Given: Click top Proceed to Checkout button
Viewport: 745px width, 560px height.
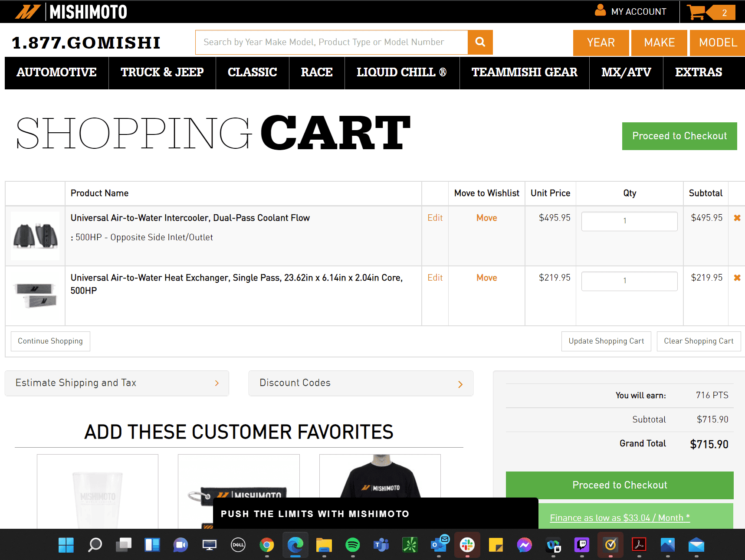Looking at the screenshot, I should point(679,136).
